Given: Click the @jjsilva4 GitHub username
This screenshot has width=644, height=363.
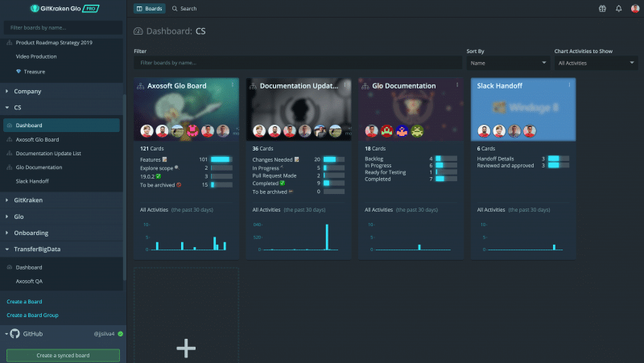Looking at the screenshot, I should pos(105,334).
